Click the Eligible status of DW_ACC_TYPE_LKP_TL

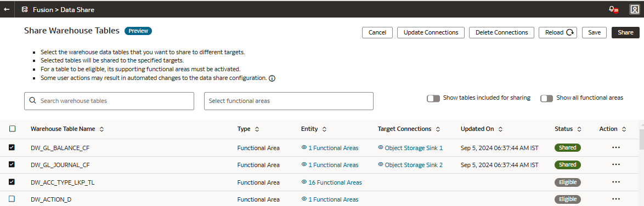568,182
